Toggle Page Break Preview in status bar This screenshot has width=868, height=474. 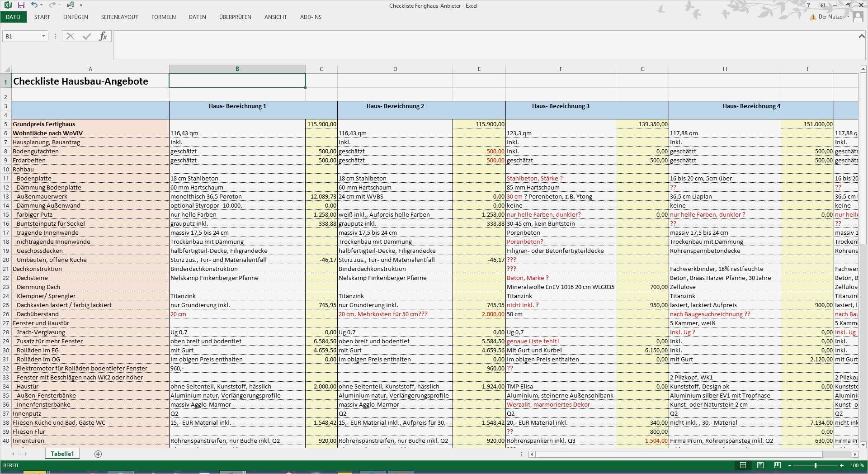point(778,465)
